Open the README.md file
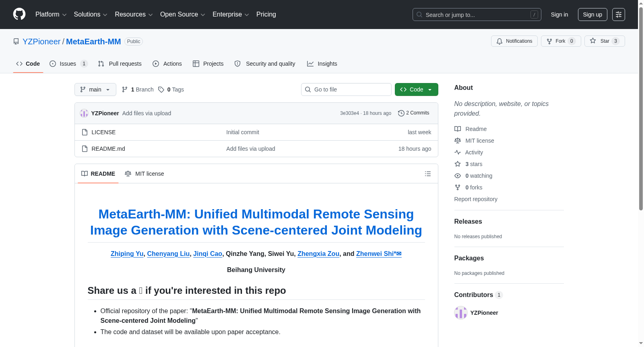This screenshot has width=644, height=347. pos(108,149)
